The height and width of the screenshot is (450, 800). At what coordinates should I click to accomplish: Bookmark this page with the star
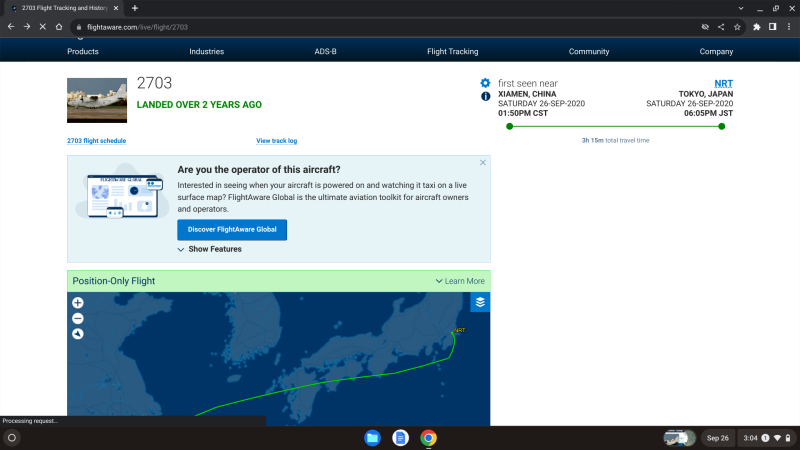737,27
